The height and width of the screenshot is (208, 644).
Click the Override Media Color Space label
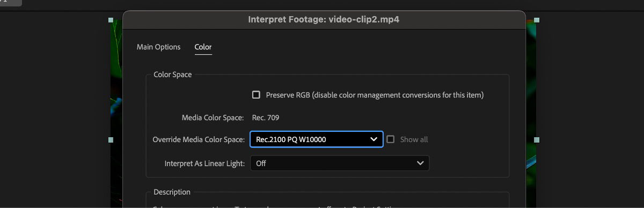coord(199,139)
